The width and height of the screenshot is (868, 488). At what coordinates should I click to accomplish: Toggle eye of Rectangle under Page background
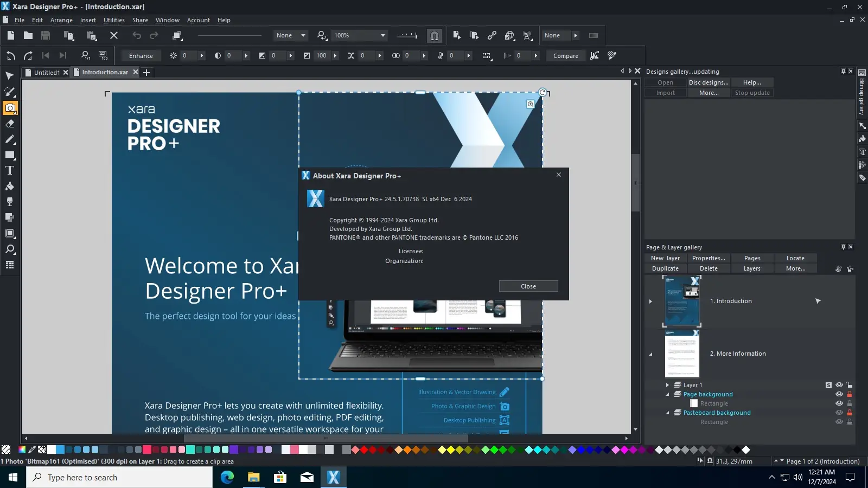(x=839, y=403)
